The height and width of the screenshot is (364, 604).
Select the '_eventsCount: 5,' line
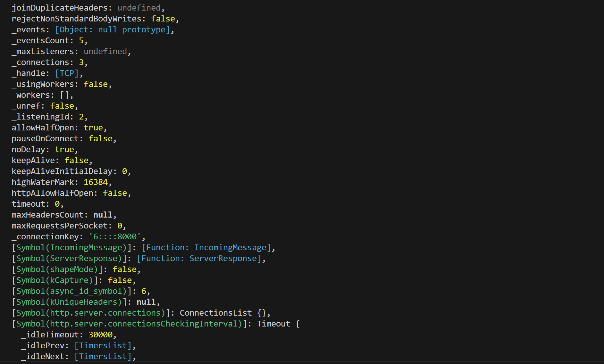click(50, 41)
